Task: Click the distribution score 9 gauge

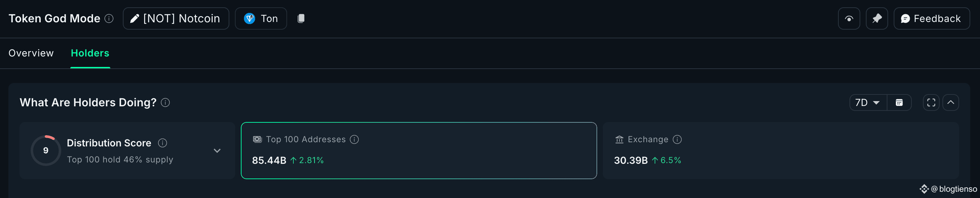Action: (x=46, y=150)
